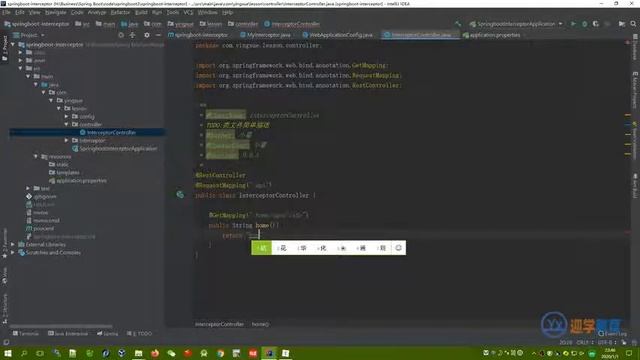Image resolution: width=640 pixels, height=360 pixels.
Task: Choose second candidate 花 in IME popup
Action: (x=282, y=248)
